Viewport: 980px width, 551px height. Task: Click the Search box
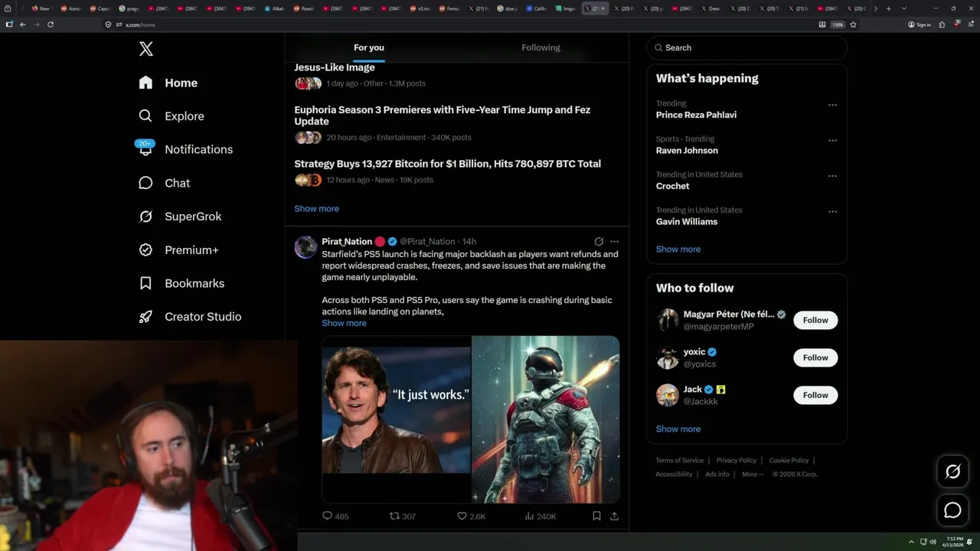click(747, 47)
